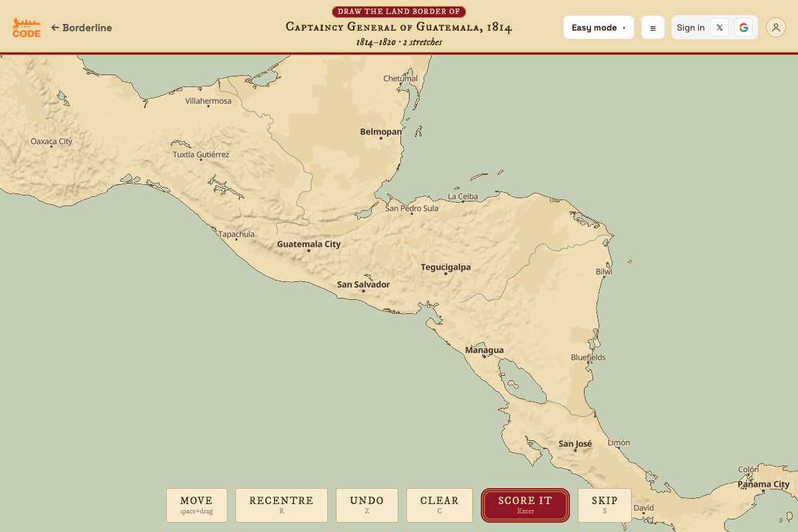Click the orange CODE logo

27,27
